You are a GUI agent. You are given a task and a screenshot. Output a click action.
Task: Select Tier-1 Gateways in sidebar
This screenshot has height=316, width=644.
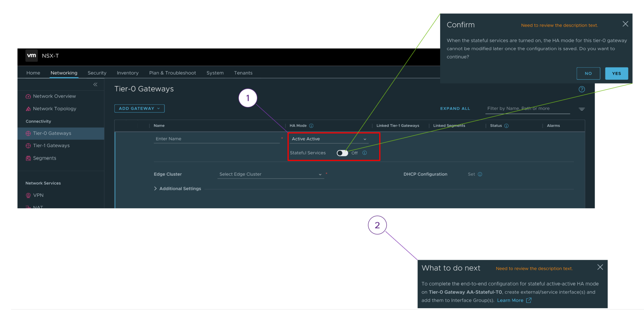[x=51, y=145]
